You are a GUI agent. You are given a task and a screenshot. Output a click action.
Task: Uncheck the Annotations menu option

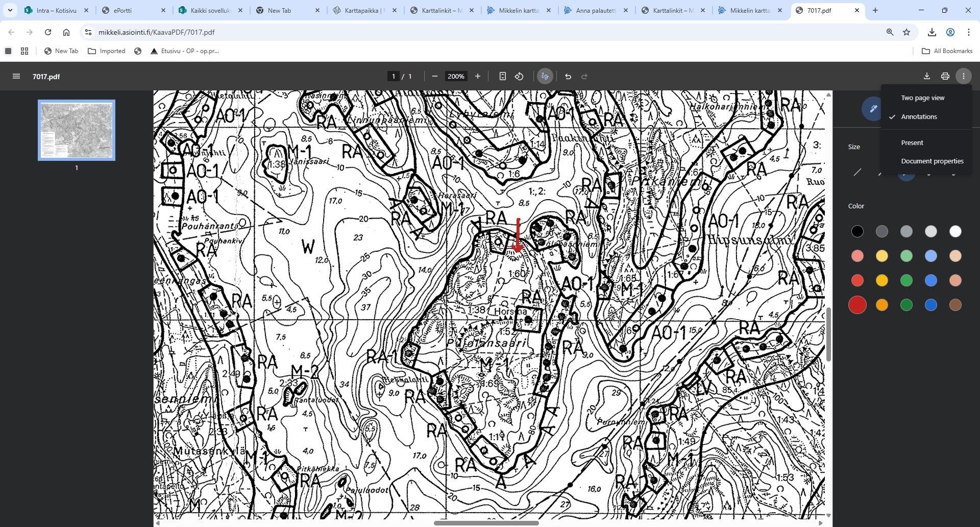pos(926,116)
